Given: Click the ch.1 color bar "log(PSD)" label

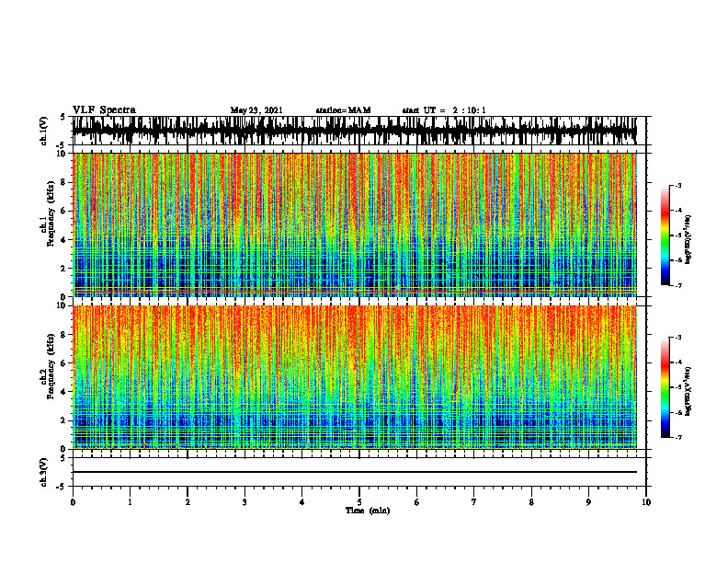Looking at the screenshot, I should 688,240.
